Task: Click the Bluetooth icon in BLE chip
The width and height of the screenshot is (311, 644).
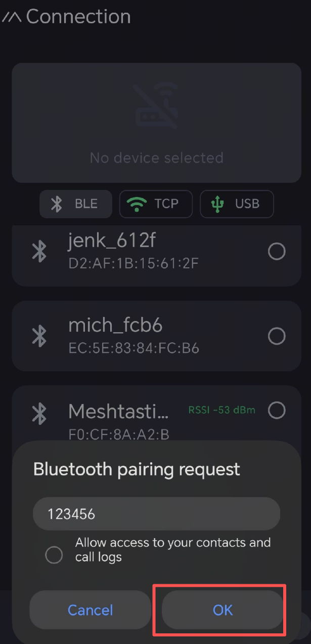Action: pyautogui.click(x=57, y=204)
